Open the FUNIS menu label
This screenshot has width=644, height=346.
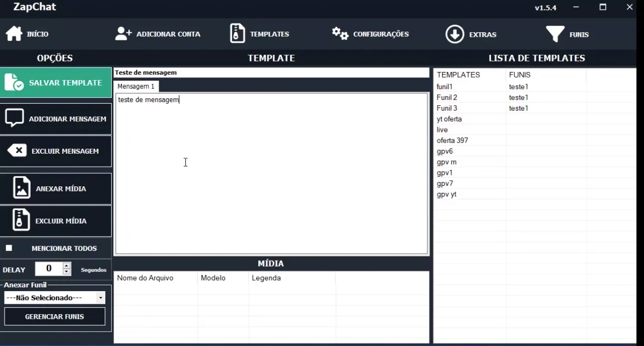coord(579,35)
